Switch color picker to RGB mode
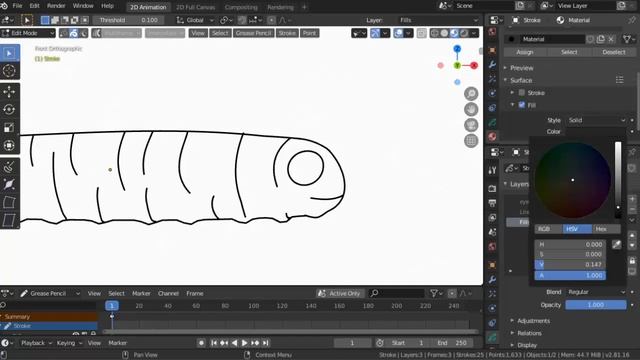This screenshot has width=640, height=360. click(549, 229)
